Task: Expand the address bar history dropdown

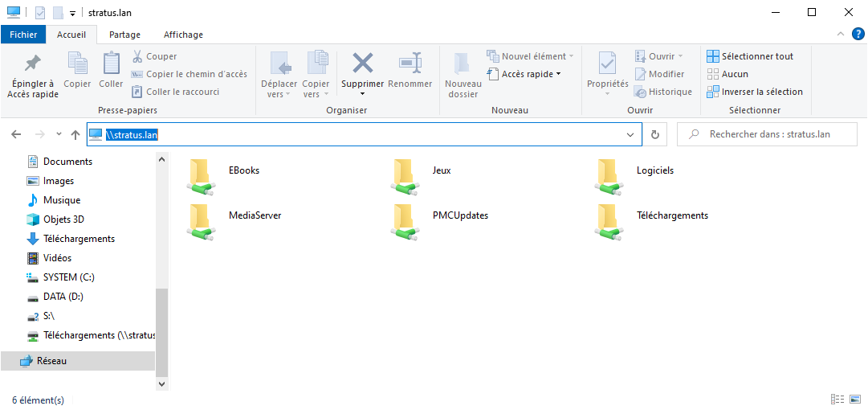Action: [630, 135]
